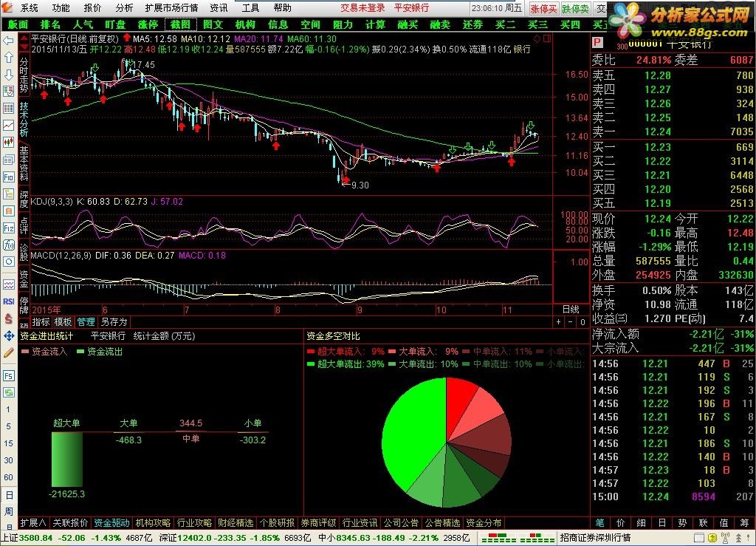Click the small window icon at chart top-right
This screenshot has height=546, width=756.
(x=547, y=38)
